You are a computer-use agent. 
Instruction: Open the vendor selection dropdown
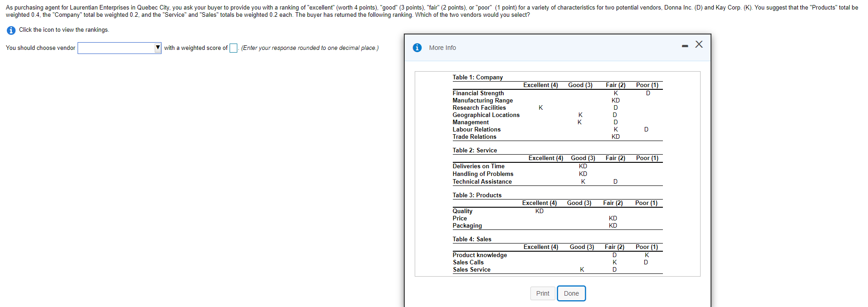pyautogui.click(x=119, y=48)
